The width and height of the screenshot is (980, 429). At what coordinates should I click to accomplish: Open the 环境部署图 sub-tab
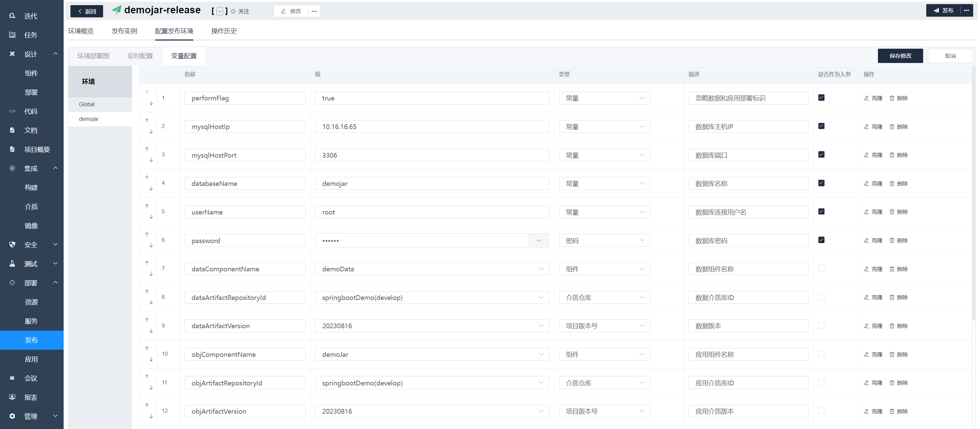tap(93, 56)
